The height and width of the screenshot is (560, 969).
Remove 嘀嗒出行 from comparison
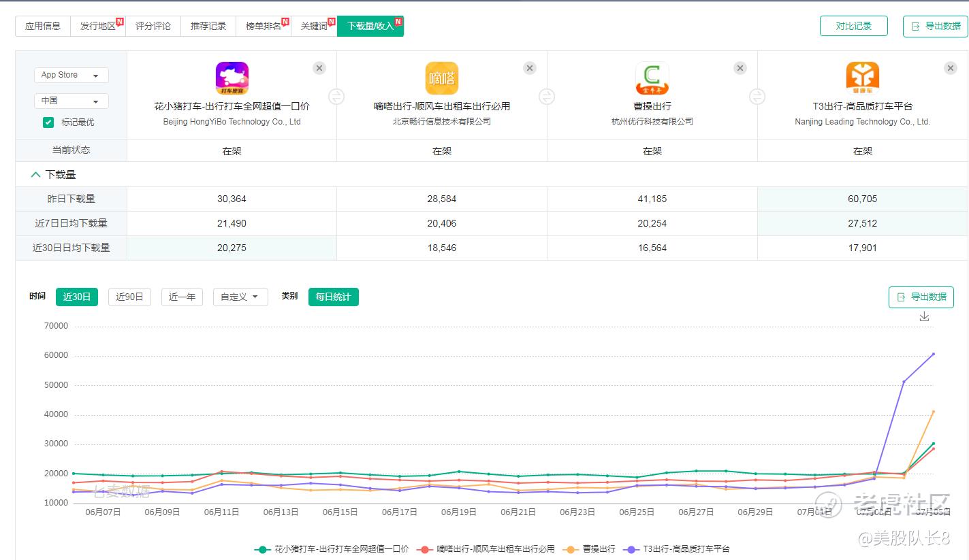(530, 68)
